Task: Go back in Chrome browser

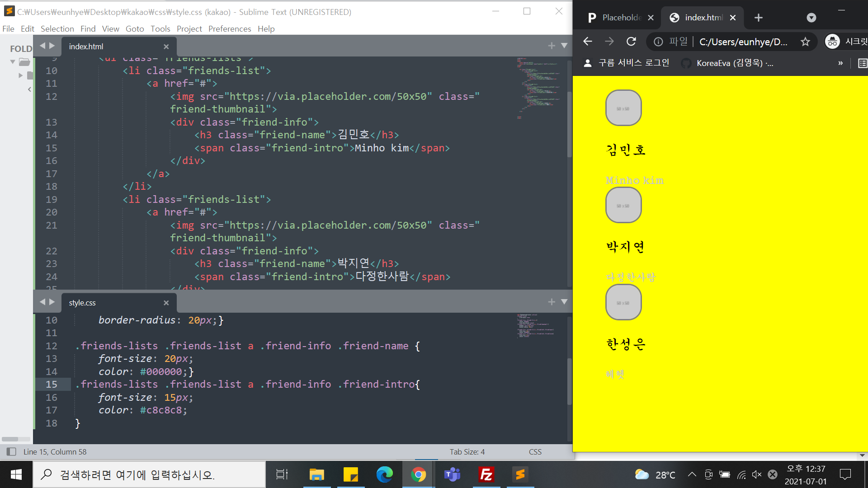Action: coord(588,42)
